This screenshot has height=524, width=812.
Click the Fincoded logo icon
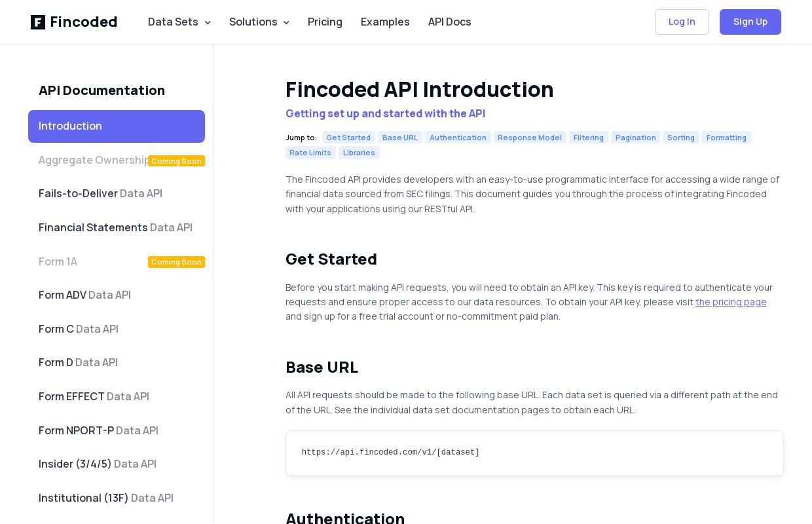click(38, 22)
